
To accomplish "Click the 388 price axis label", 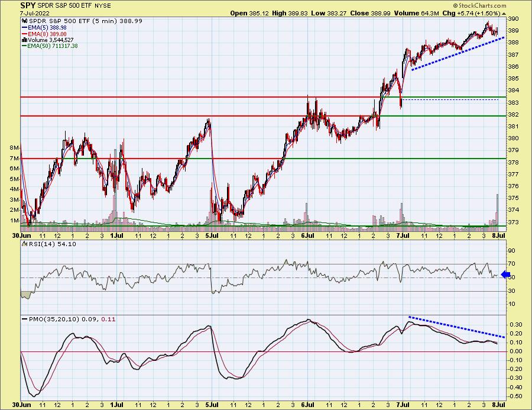I will click(513, 43).
